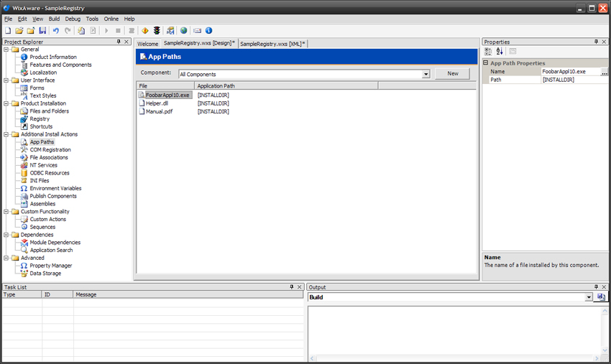Open File Associations tree item
The image size is (611, 364).
tap(49, 157)
